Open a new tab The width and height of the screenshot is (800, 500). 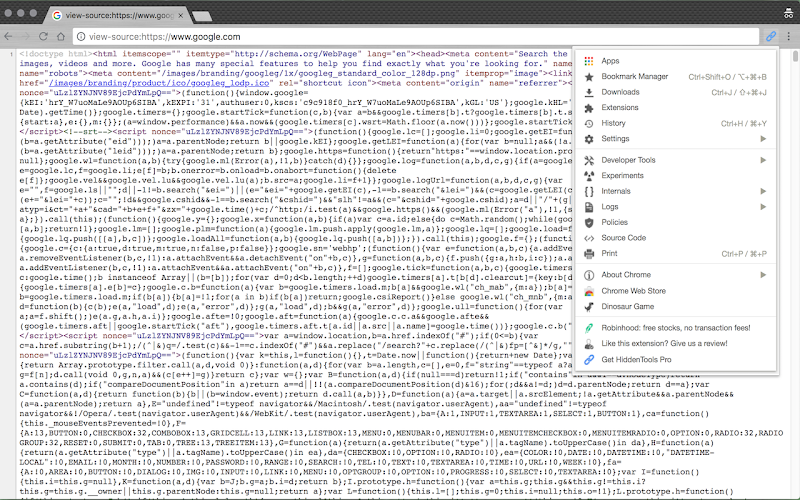(x=203, y=16)
